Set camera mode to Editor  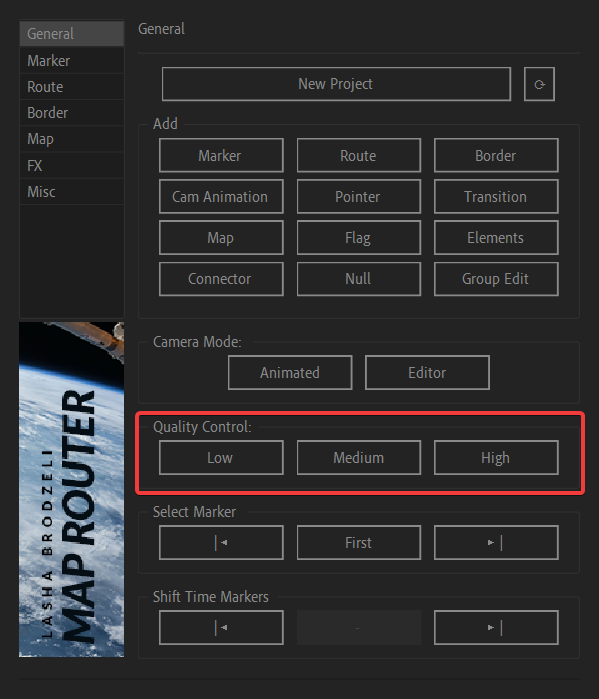click(427, 373)
